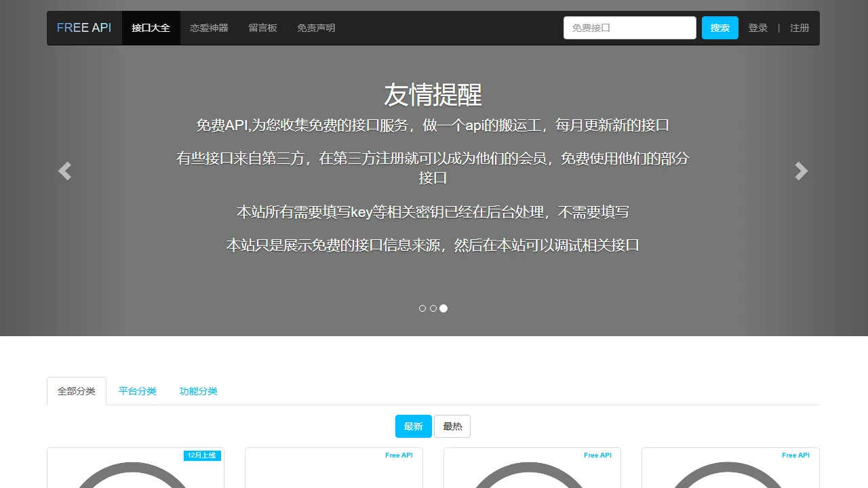The height and width of the screenshot is (488, 868).
Task: Select the active third carousel dot
Action: tap(443, 308)
